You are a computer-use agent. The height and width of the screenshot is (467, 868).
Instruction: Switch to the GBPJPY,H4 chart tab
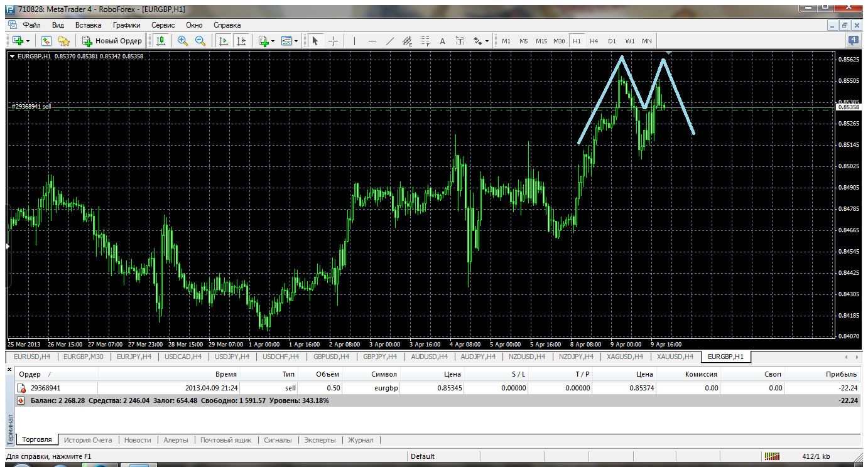(x=380, y=357)
